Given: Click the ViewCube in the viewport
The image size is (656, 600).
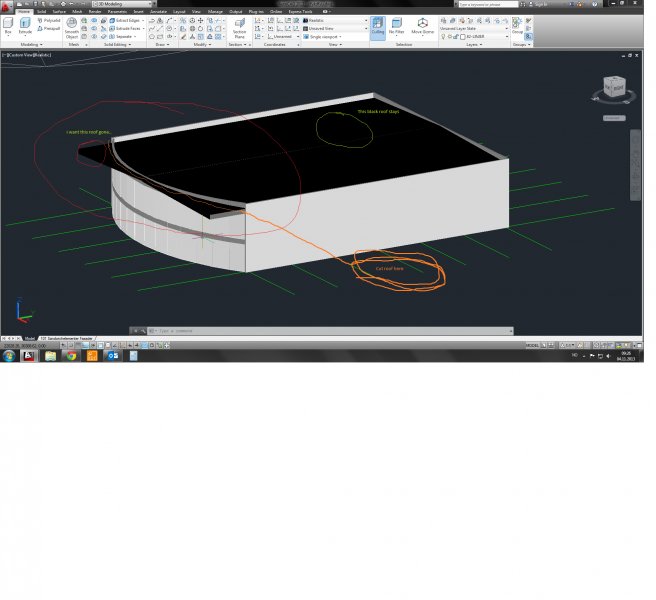Looking at the screenshot, I should tap(613, 90).
